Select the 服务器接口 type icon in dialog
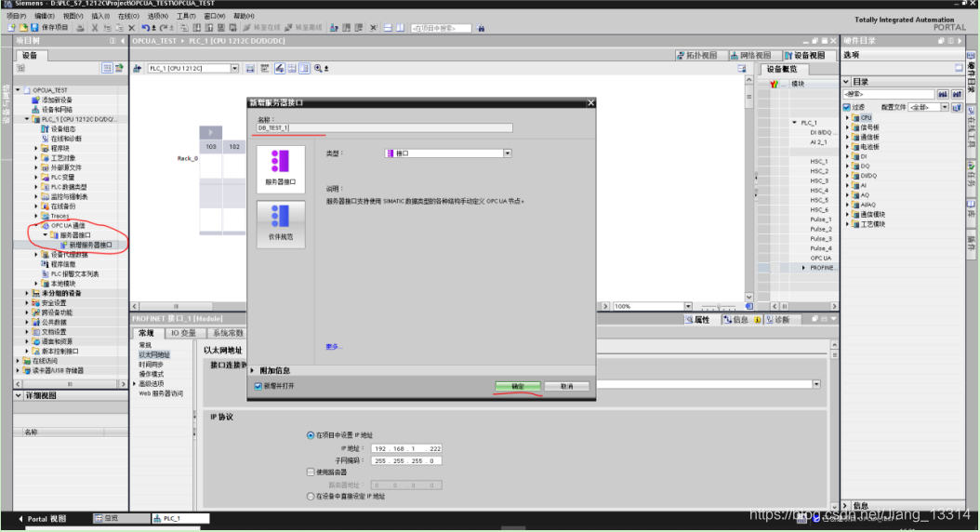980x532 pixels. pos(281,168)
